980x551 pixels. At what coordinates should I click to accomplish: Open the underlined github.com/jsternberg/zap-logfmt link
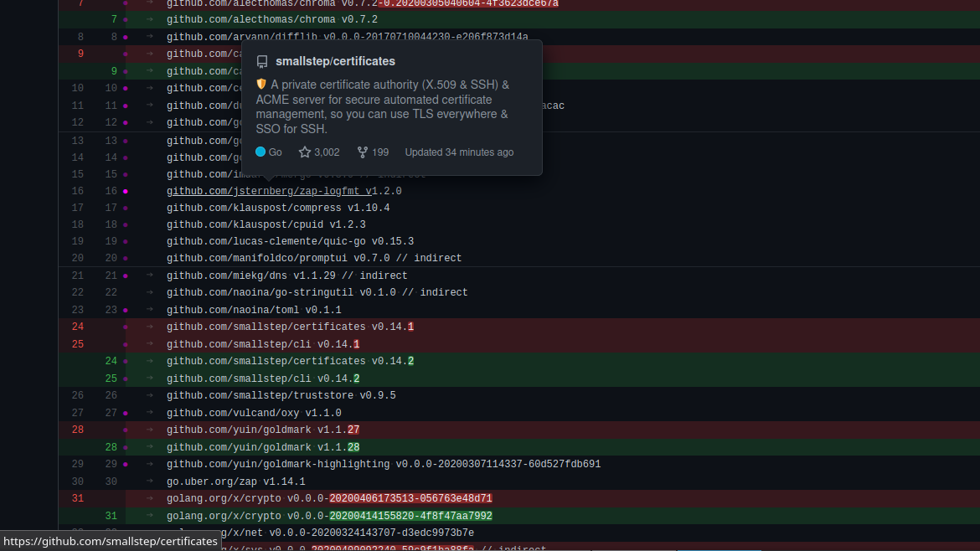click(x=269, y=191)
